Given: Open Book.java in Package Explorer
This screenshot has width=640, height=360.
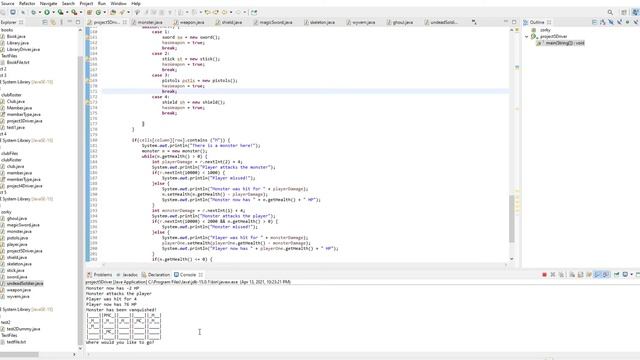Looking at the screenshot, I should (x=16, y=36).
